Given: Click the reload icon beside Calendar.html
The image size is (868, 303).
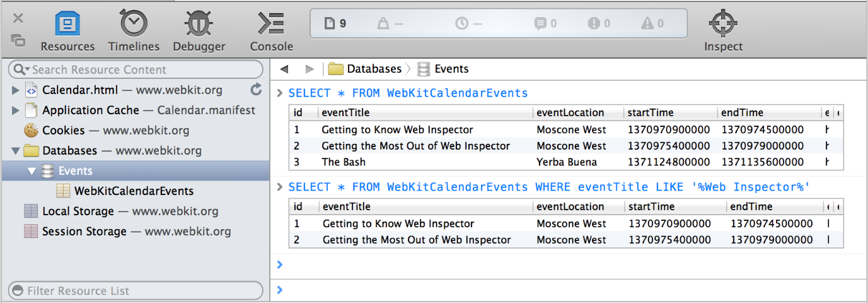Looking at the screenshot, I should click(256, 90).
